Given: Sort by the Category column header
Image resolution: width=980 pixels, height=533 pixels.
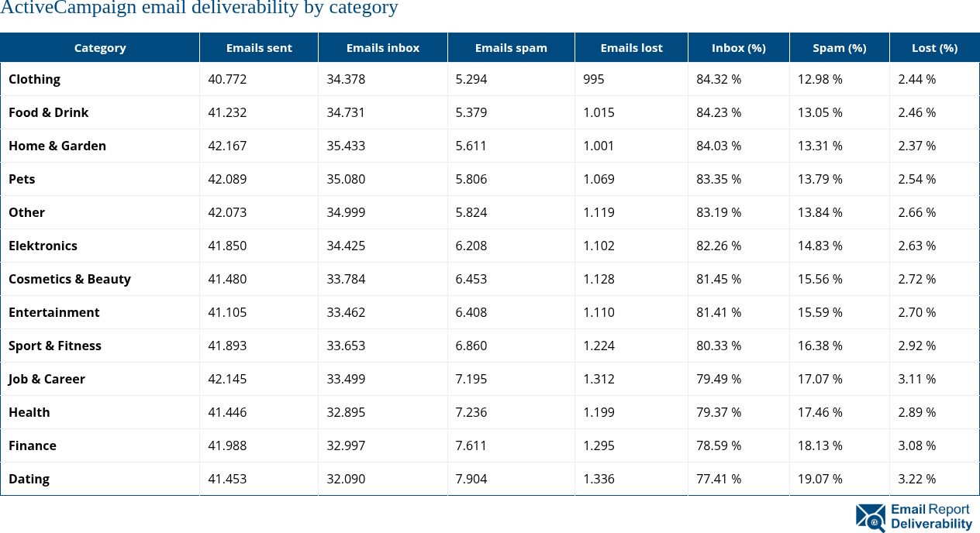Looking at the screenshot, I should click(x=100, y=48).
